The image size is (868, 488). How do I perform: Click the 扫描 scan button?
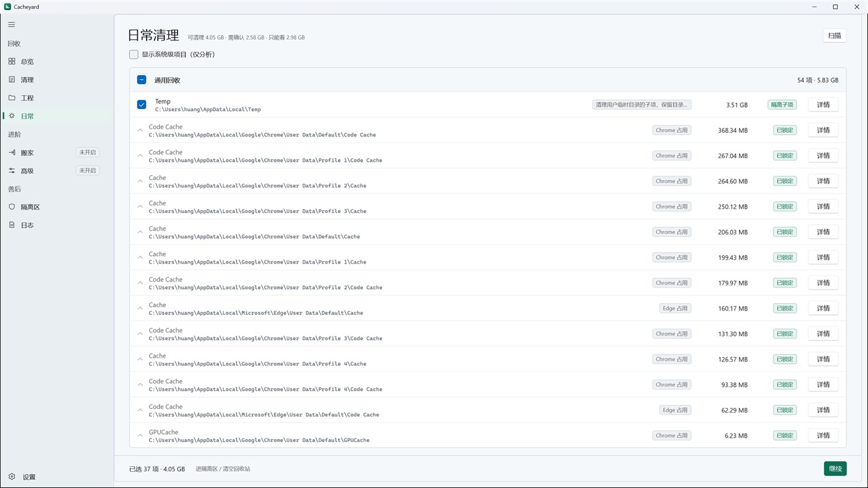(834, 35)
